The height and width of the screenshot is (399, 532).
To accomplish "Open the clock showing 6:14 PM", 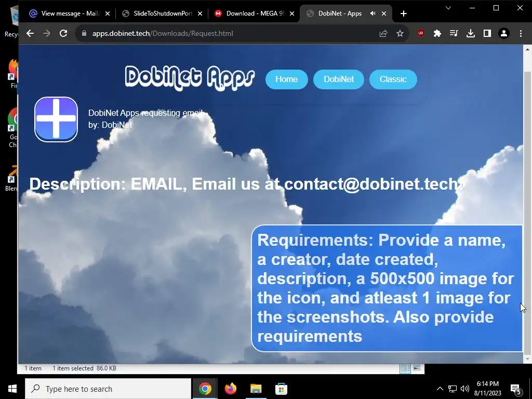I will (487, 389).
